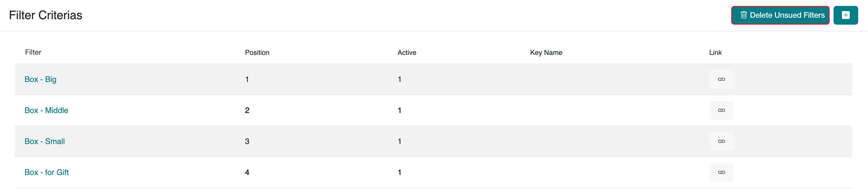868x195 pixels.
Task: Click link icon for Box - for Gift
Action: coord(721,172)
